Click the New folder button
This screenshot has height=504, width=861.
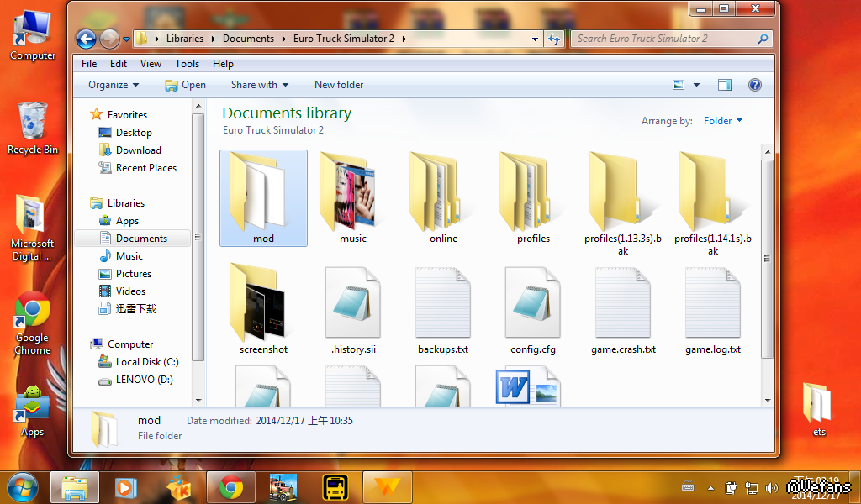point(339,85)
